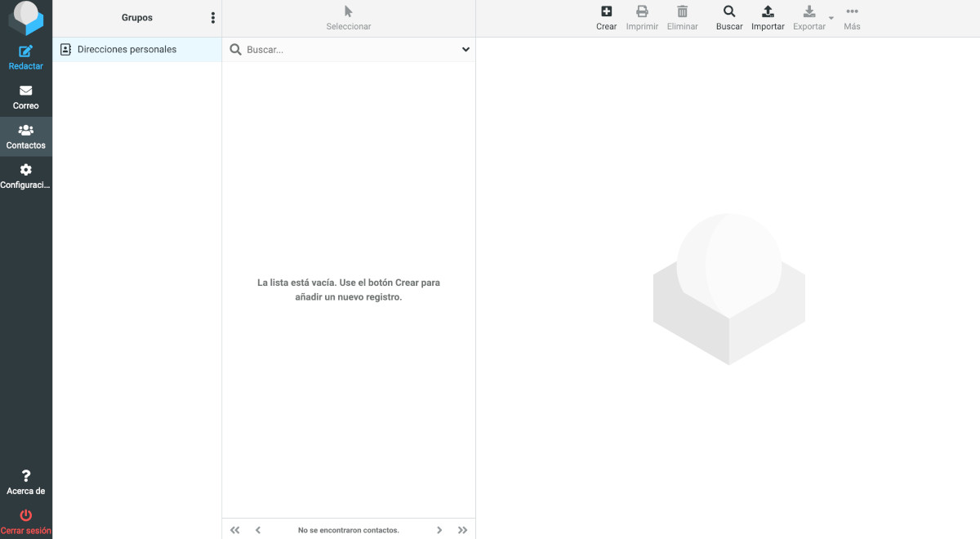Click the 'No se encontraron contactos.' status text
Viewport: 980px width, 539px height.
[x=349, y=530]
